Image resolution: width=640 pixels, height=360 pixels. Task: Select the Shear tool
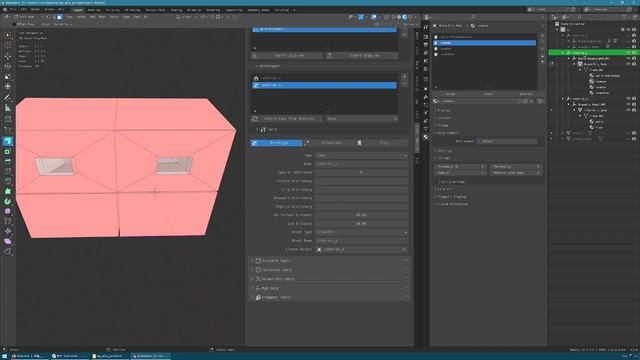(8, 241)
